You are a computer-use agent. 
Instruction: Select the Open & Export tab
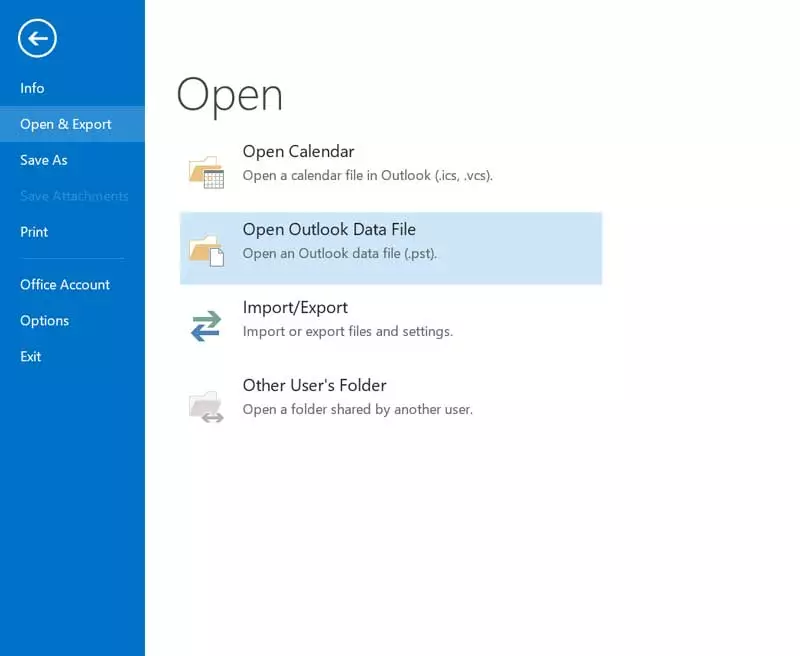pyautogui.click(x=66, y=124)
